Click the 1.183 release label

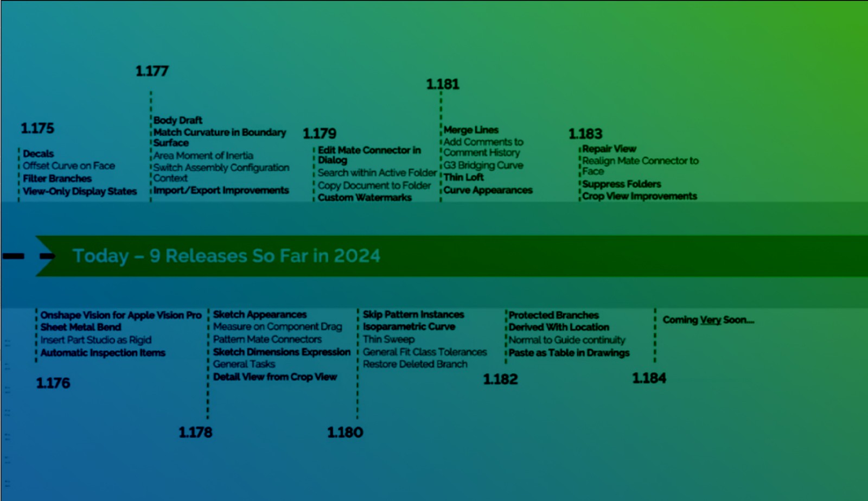[x=585, y=134]
